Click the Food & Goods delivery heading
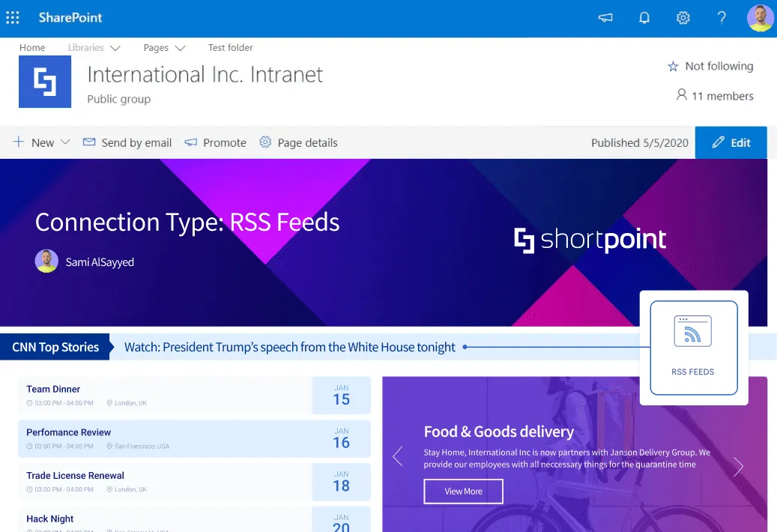The width and height of the screenshot is (777, 532). (x=498, y=432)
